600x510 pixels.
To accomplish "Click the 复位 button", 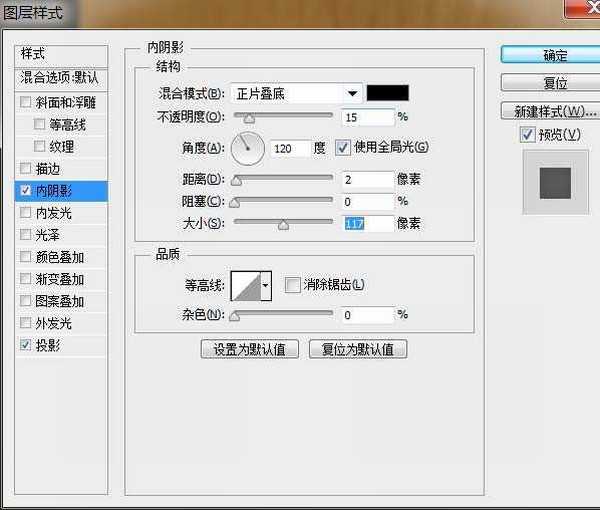I will click(x=555, y=83).
